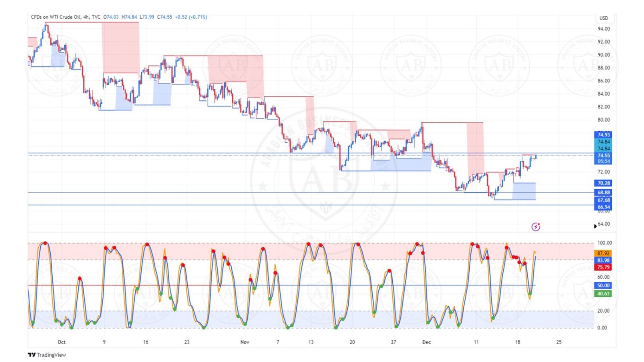
Task: Click the change value +0.52 (+0.71%)
Action: point(191,17)
